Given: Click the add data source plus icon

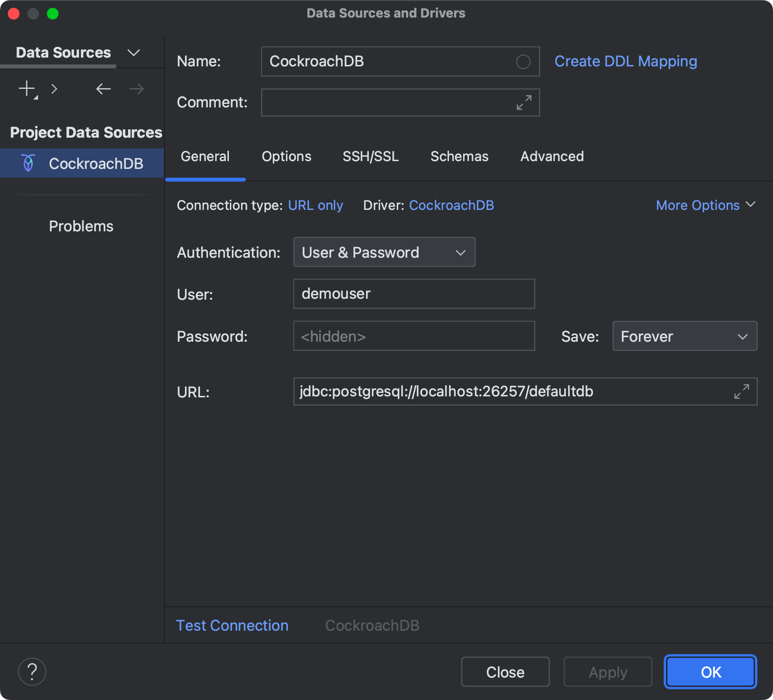Looking at the screenshot, I should (27, 89).
